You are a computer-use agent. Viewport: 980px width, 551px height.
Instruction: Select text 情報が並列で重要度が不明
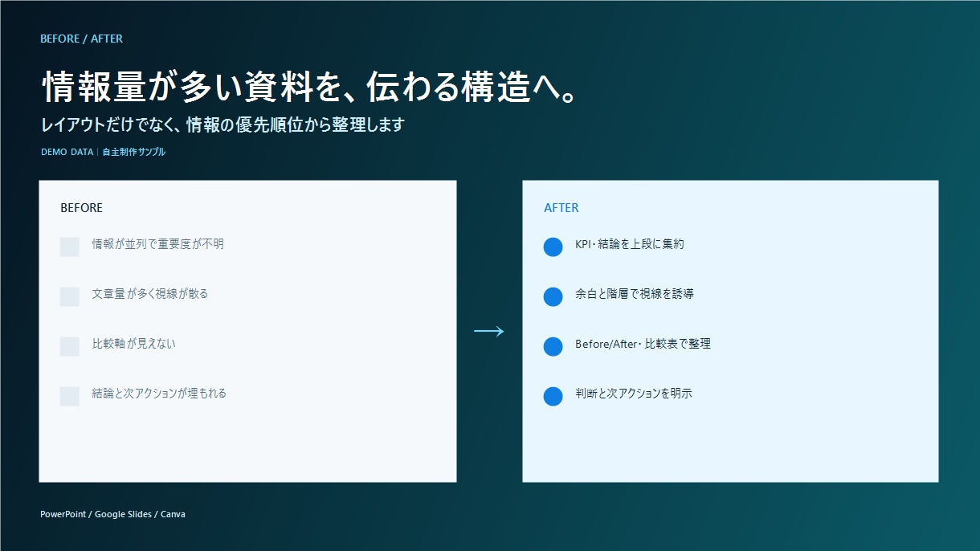pyautogui.click(x=158, y=244)
